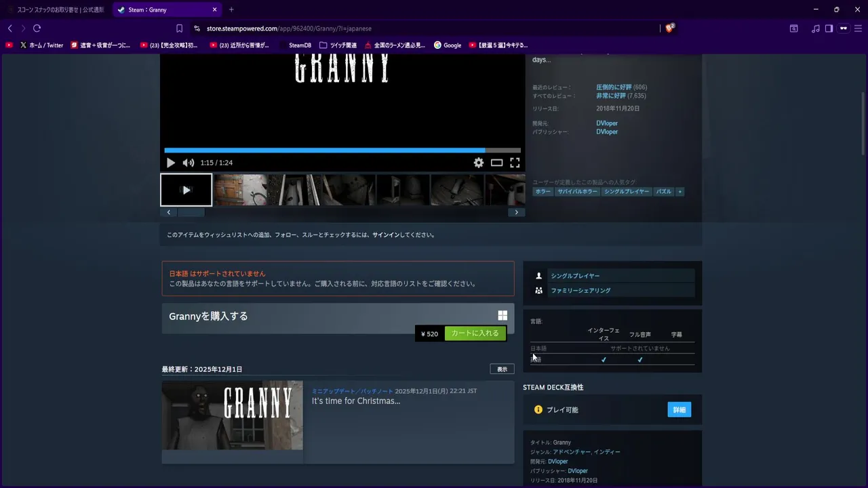Click the single-player person icon
The image size is (868, 488).
(x=539, y=276)
